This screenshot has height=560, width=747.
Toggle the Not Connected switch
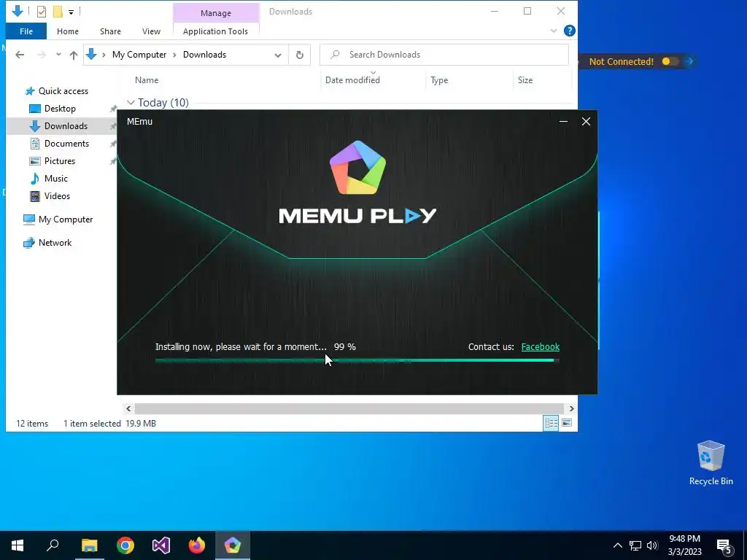click(670, 61)
